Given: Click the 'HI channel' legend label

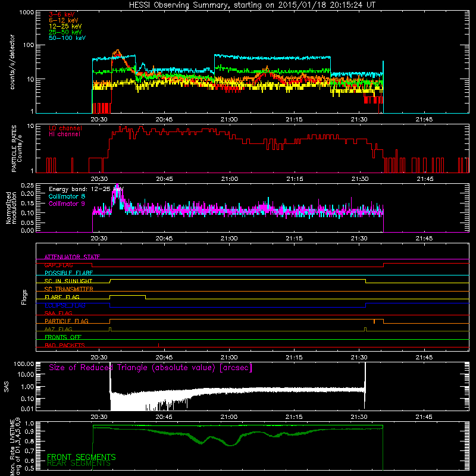Looking at the screenshot, I should (x=64, y=134).
